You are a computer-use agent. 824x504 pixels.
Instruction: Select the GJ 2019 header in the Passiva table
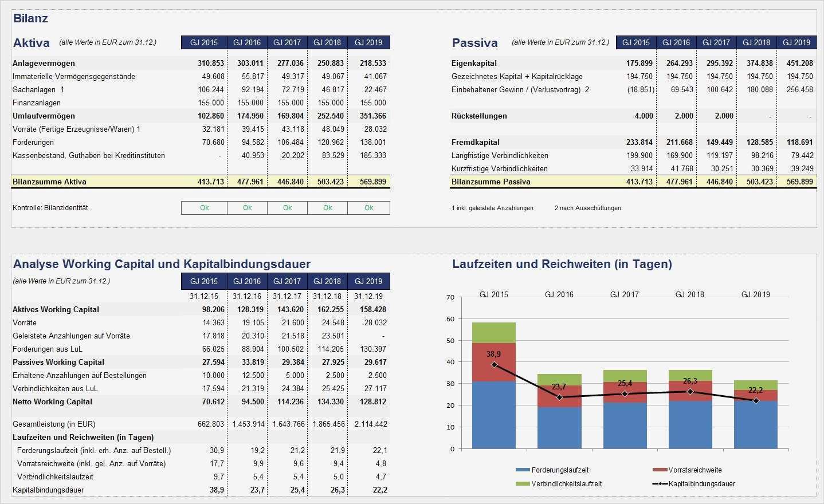pyautogui.click(x=797, y=42)
